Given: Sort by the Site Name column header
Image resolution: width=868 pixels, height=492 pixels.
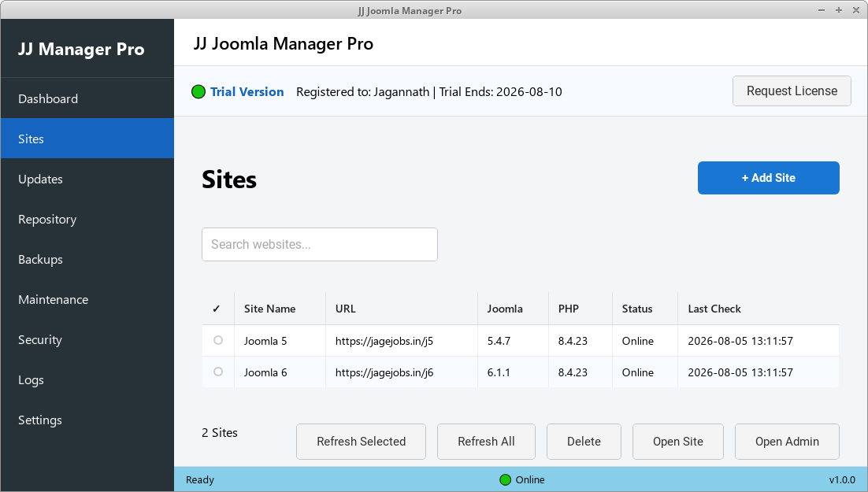Looking at the screenshot, I should [280, 309].
